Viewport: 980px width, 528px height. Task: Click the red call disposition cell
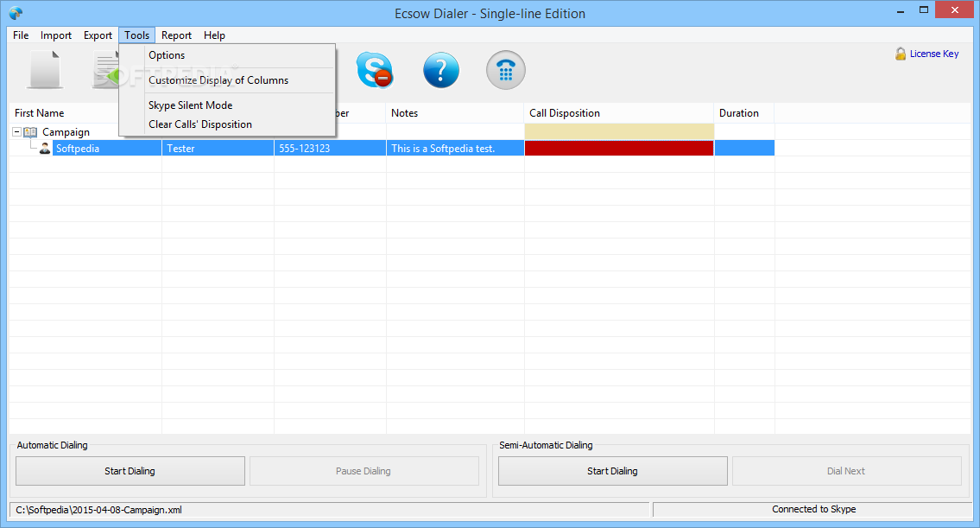(x=619, y=149)
